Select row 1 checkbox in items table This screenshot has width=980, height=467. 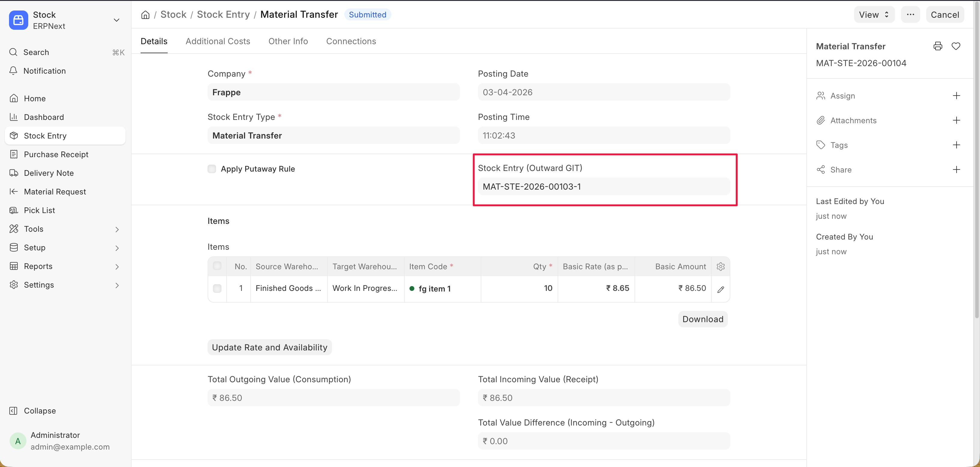coord(217,288)
